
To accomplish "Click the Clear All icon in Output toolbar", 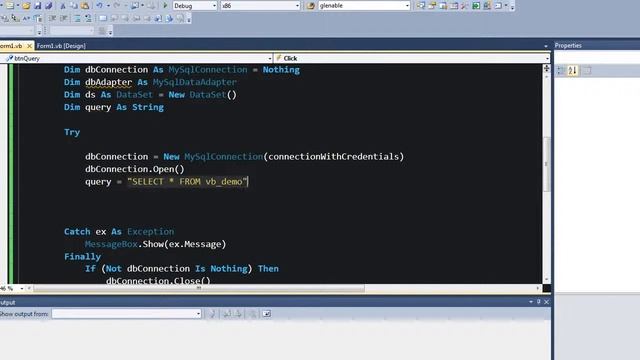I will (253, 314).
